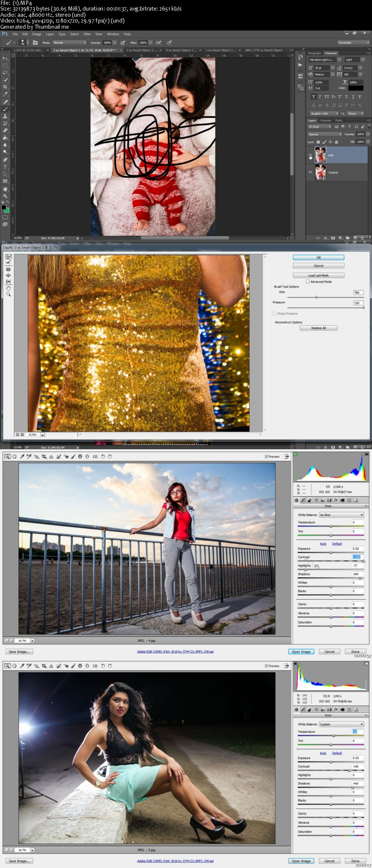Select the Bloat tool in Liquify dialog
372x868 pixels.
click(x=8, y=276)
